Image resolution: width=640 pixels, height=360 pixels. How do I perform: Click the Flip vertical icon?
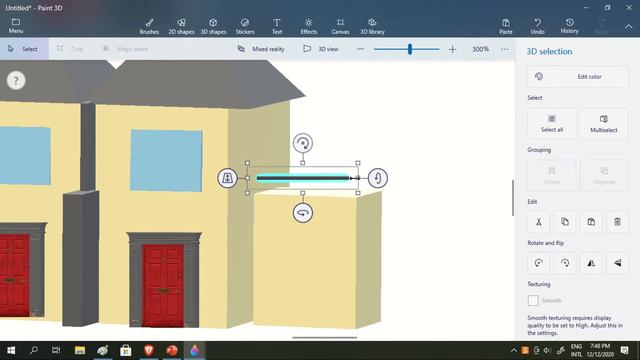coord(617,263)
